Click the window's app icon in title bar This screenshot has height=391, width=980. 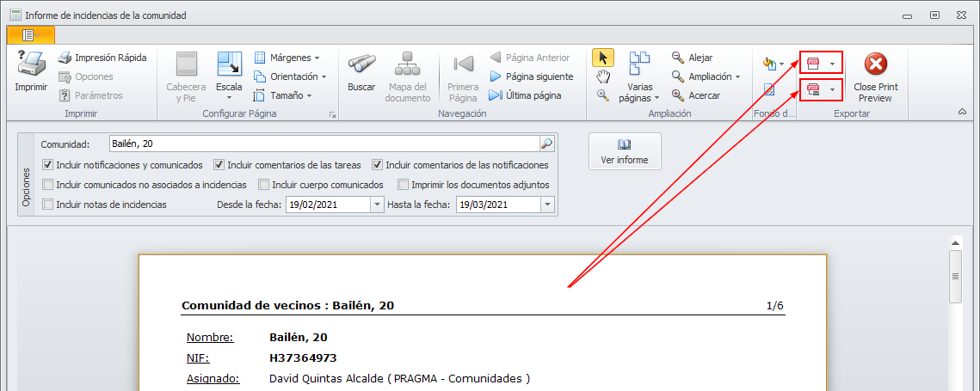(15, 15)
